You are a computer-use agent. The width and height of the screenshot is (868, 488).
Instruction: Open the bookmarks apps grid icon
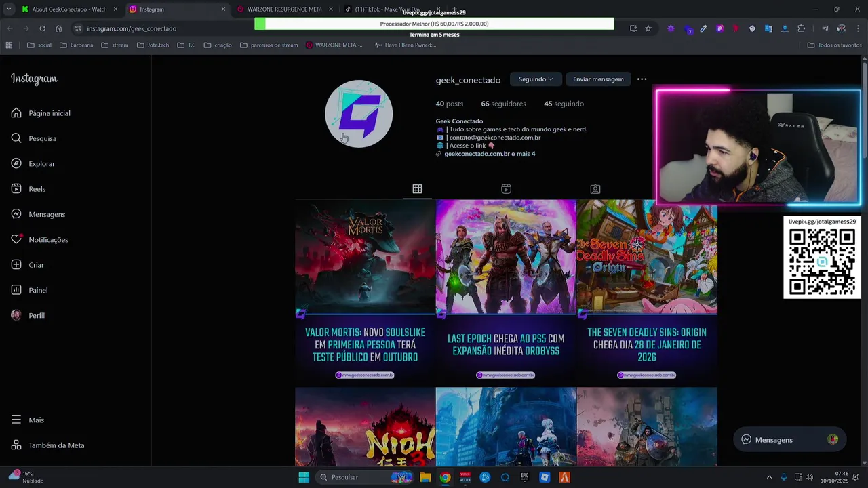(x=9, y=45)
